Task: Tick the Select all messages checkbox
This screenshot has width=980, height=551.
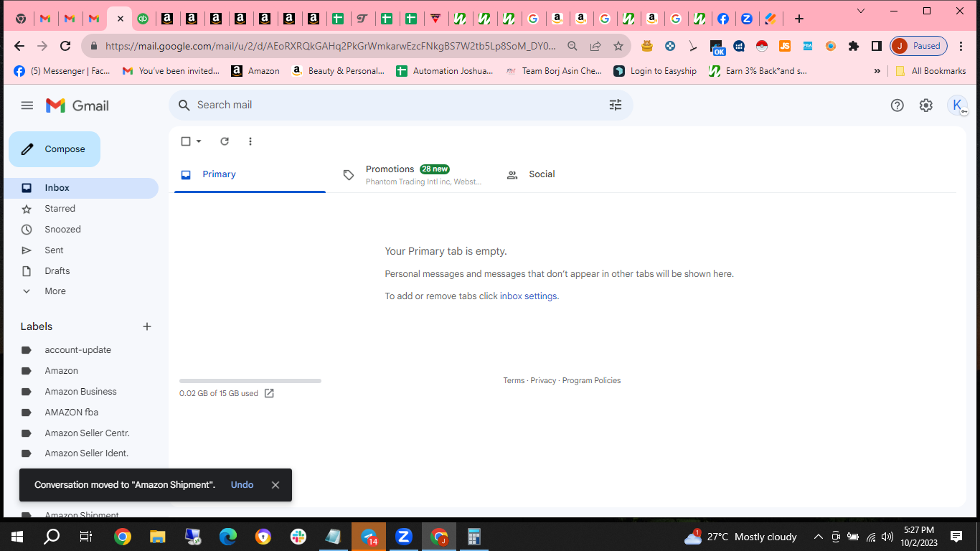Action: coord(186,141)
